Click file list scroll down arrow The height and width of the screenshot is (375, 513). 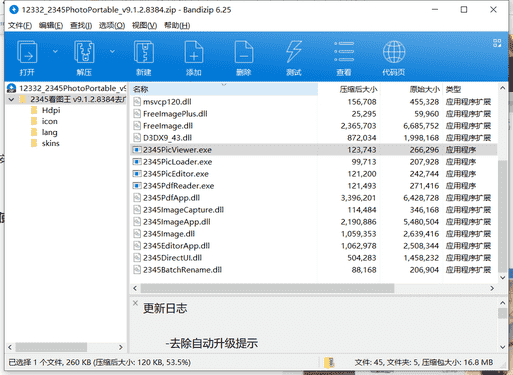502,277
